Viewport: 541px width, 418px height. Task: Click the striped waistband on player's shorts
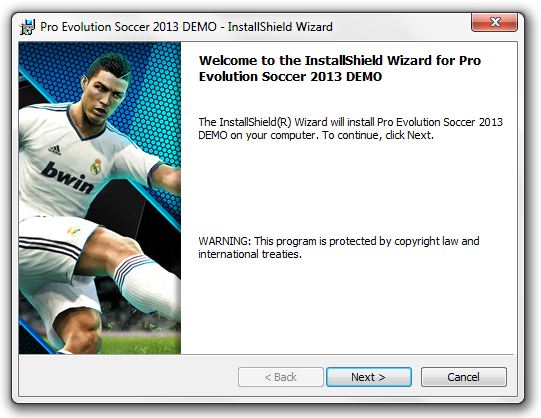tap(49, 247)
